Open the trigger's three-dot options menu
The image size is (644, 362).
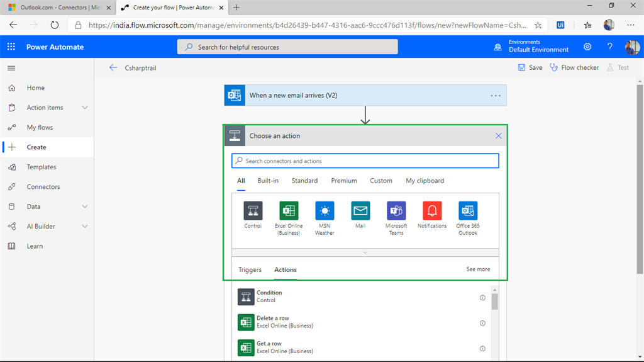(x=496, y=96)
